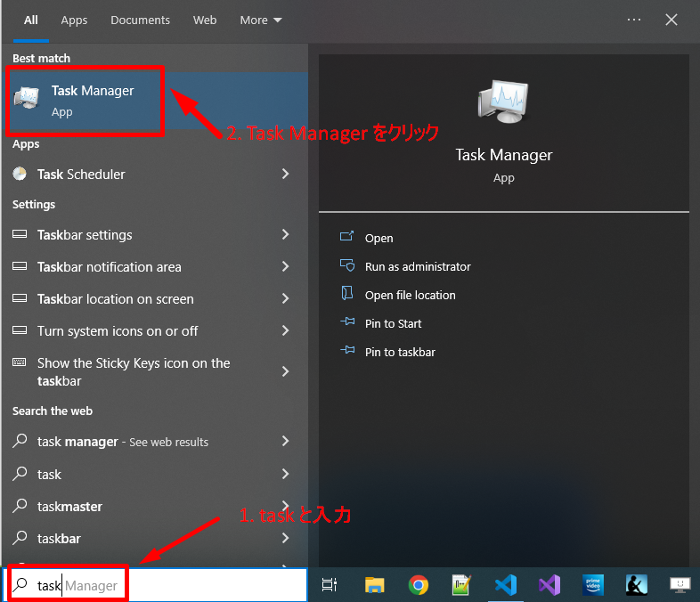Click 'Task Scheduler' result text
Image resolution: width=700 pixels, height=602 pixels.
click(x=81, y=174)
